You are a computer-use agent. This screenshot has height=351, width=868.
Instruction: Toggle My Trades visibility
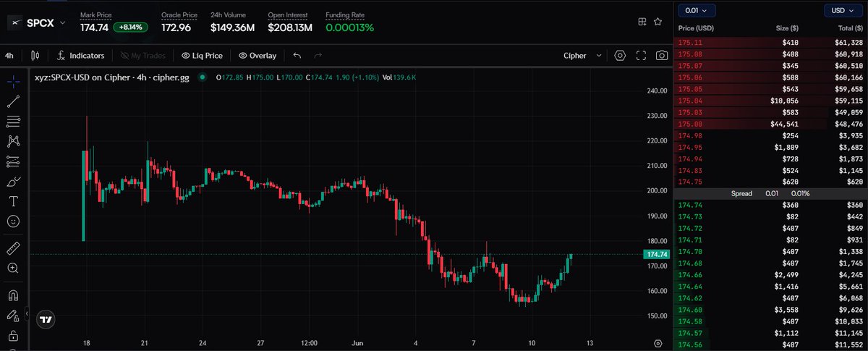(143, 55)
